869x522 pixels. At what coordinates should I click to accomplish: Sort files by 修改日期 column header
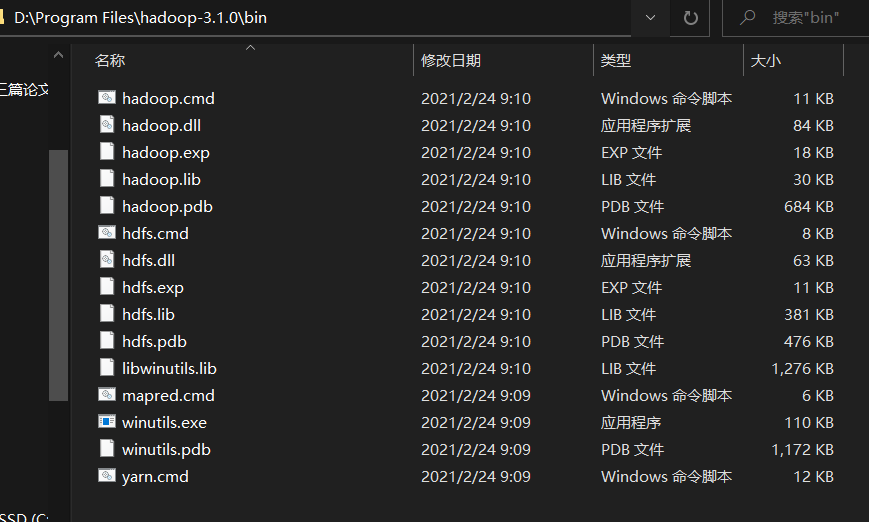coord(451,60)
